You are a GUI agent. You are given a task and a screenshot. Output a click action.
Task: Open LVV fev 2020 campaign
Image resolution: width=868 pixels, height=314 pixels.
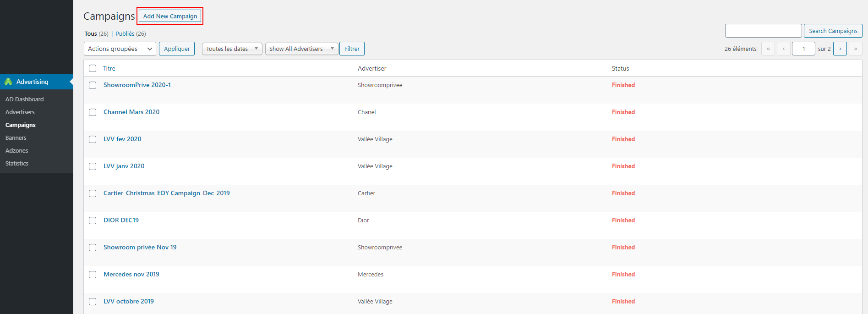[x=122, y=139]
